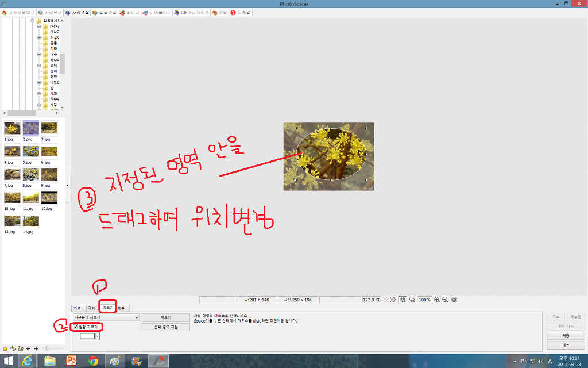Uncheck the 원형 자르기 checkbox
Image resolution: width=588 pixels, height=368 pixels.
tap(76, 327)
